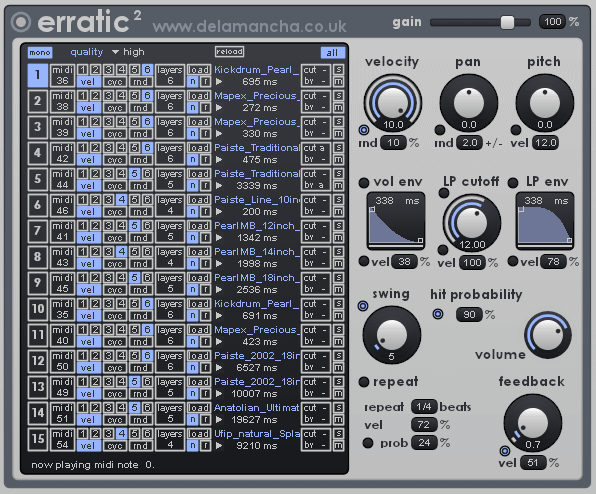596x494 pixels.
Task: Toggle the repeat prob enable dot
Action: pos(368,443)
